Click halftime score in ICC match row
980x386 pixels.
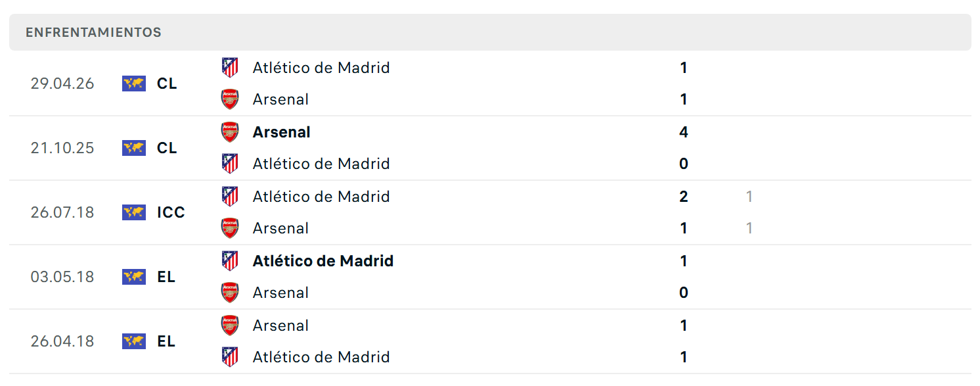click(749, 212)
